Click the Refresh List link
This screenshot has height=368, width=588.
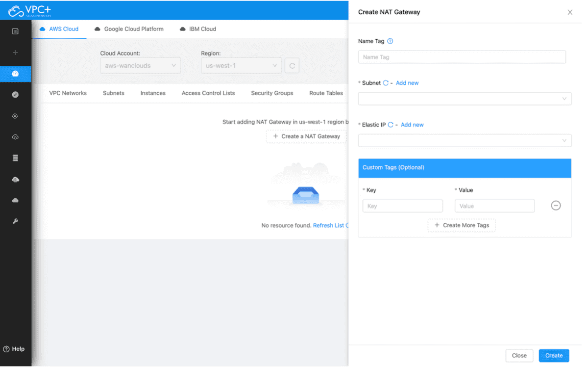(x=329, y=226)
